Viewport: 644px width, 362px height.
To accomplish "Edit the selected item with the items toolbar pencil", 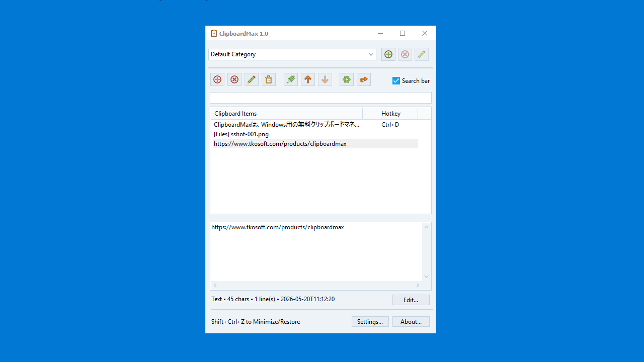I will pos(252,79).
